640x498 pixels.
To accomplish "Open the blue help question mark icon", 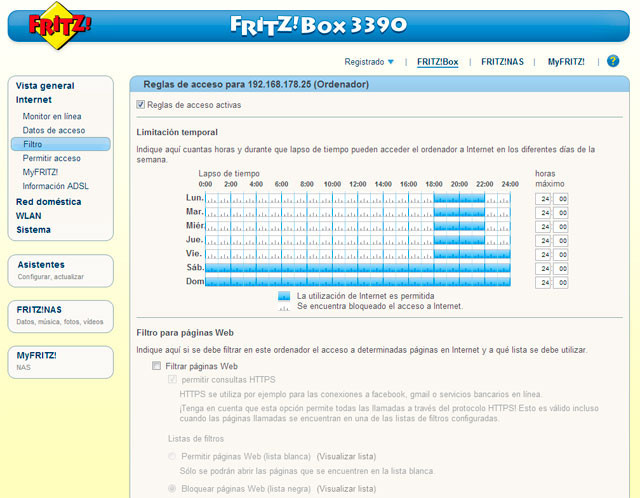I will tap(613, 61).
